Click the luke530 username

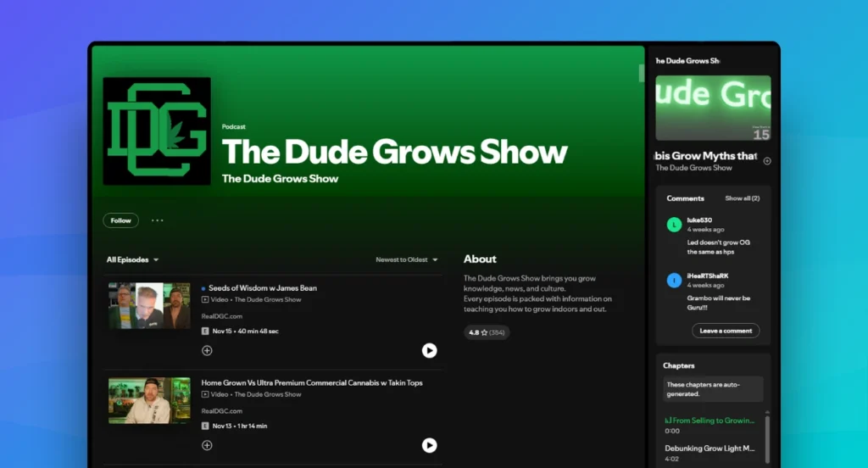click(x=699, y=220)
